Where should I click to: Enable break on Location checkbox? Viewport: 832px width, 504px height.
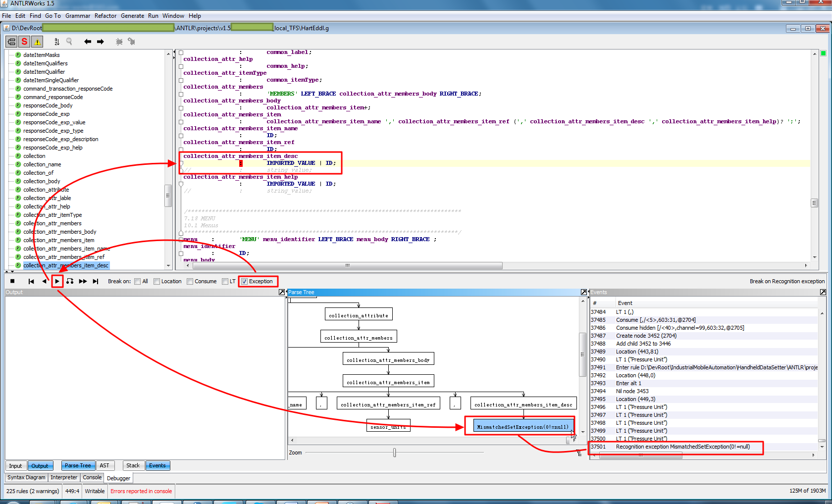[156, 281]
